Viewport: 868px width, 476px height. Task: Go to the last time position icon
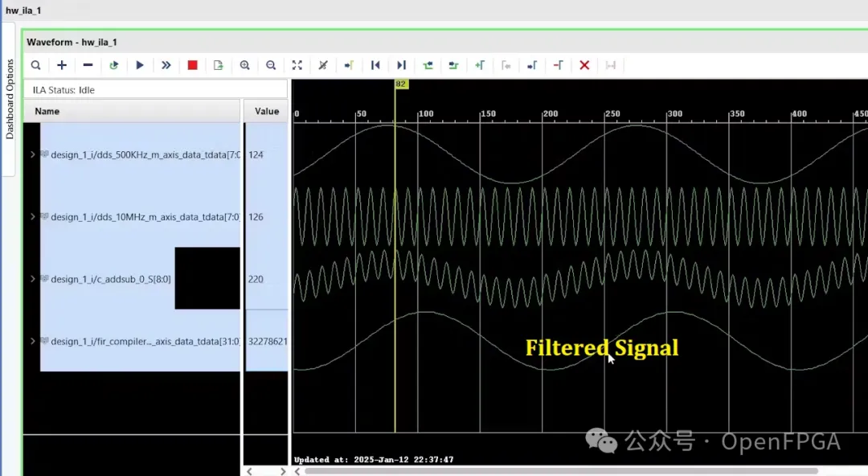(x=401, y=65)
